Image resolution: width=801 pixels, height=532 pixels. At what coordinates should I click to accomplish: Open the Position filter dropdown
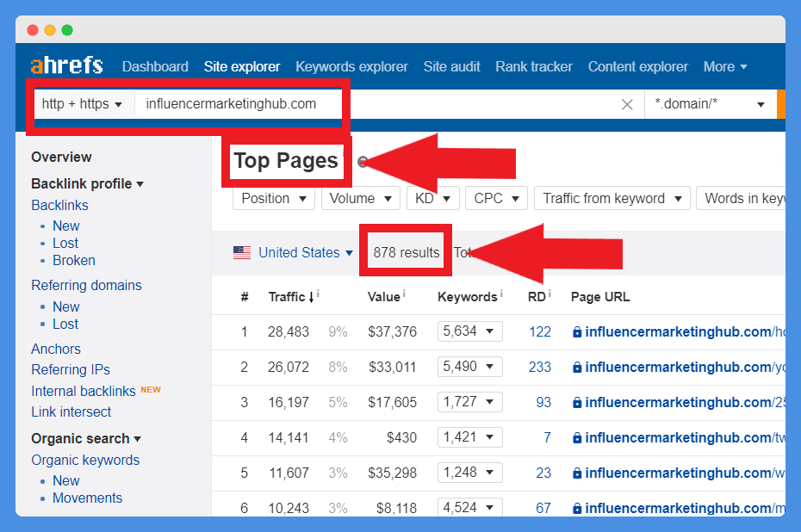(x=274, y=198)
